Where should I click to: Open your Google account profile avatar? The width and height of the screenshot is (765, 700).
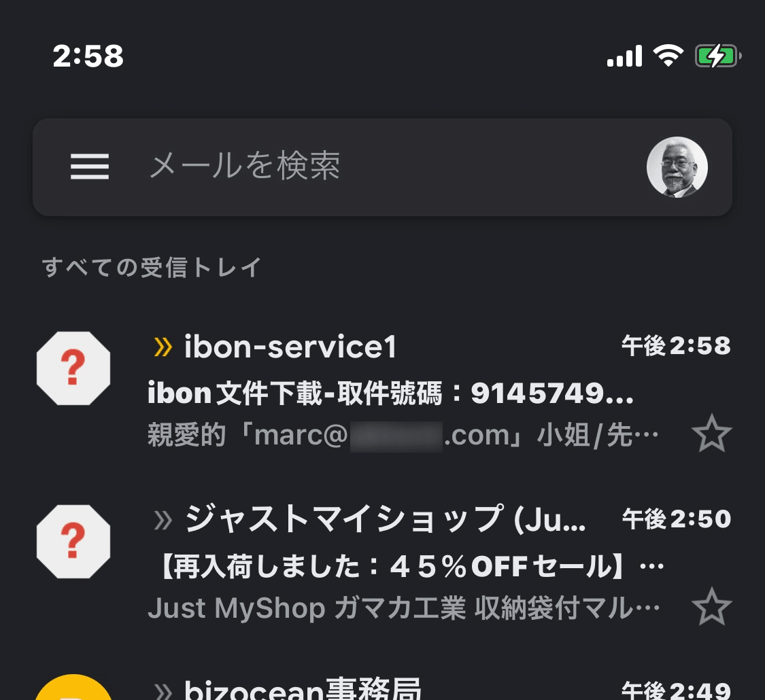[x=678, y=167]
